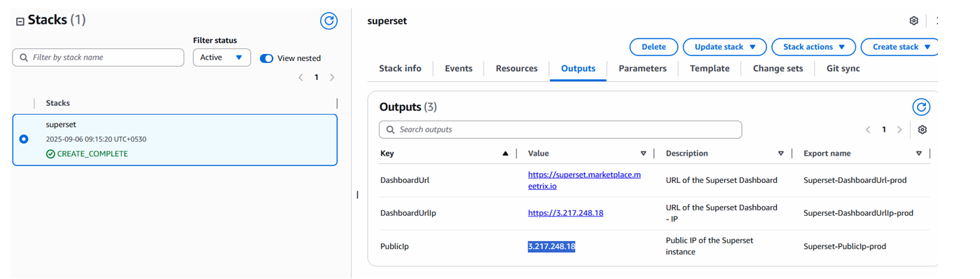Go to next outputs page
The width and height of the screenshot is (980, 279).
point(899,130)
